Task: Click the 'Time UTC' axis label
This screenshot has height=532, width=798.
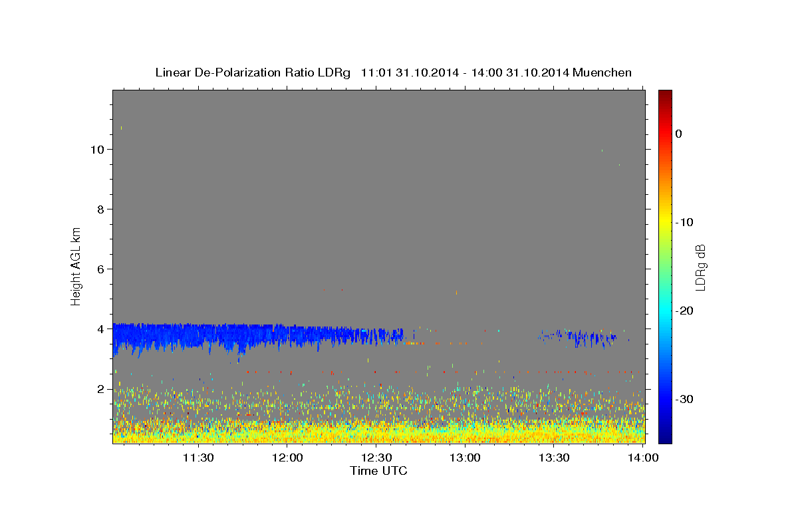Action: pyautogui.click(x=378, y=471)
